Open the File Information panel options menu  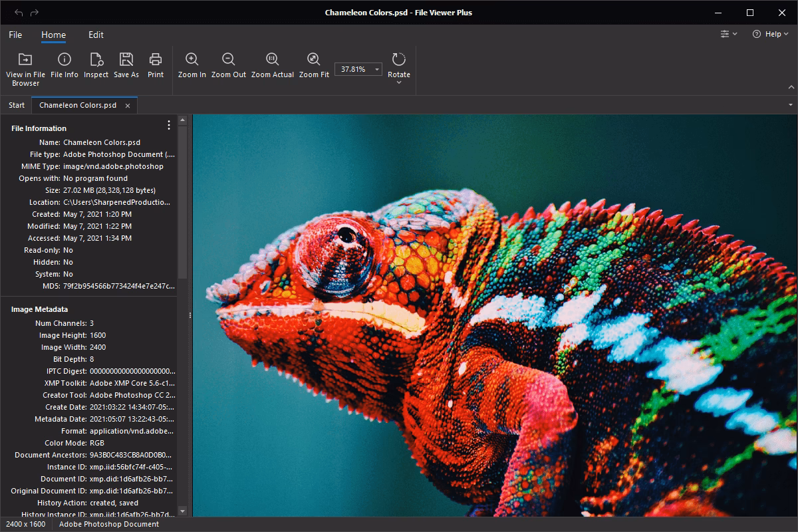(169, 124)
